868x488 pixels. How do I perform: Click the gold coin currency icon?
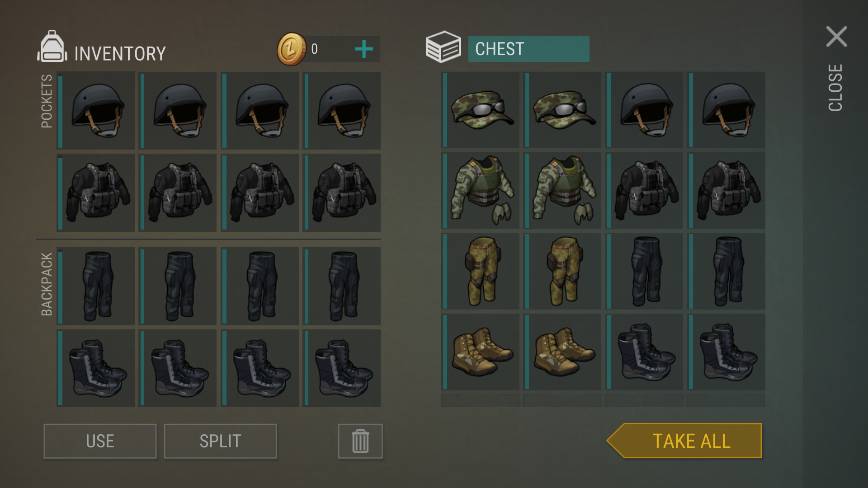292,49
